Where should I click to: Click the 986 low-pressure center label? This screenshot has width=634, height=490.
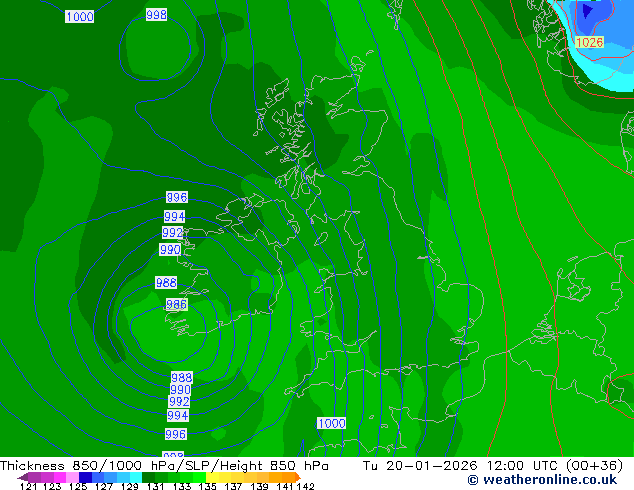(176, 304)
